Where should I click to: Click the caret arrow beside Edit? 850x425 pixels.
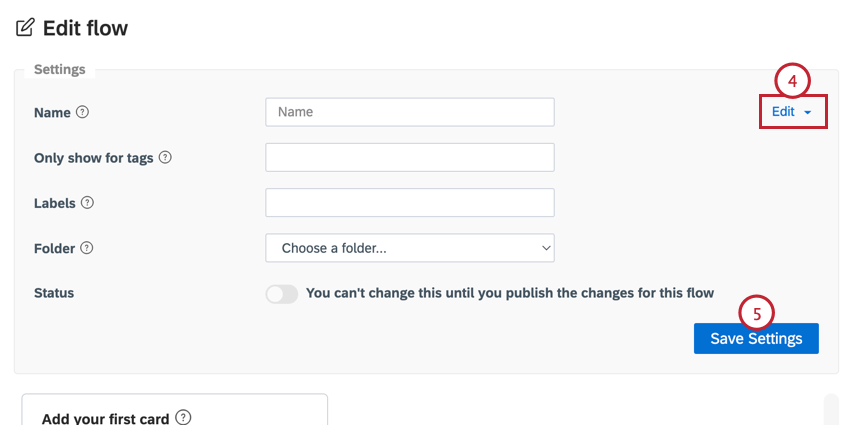point(808,112)
